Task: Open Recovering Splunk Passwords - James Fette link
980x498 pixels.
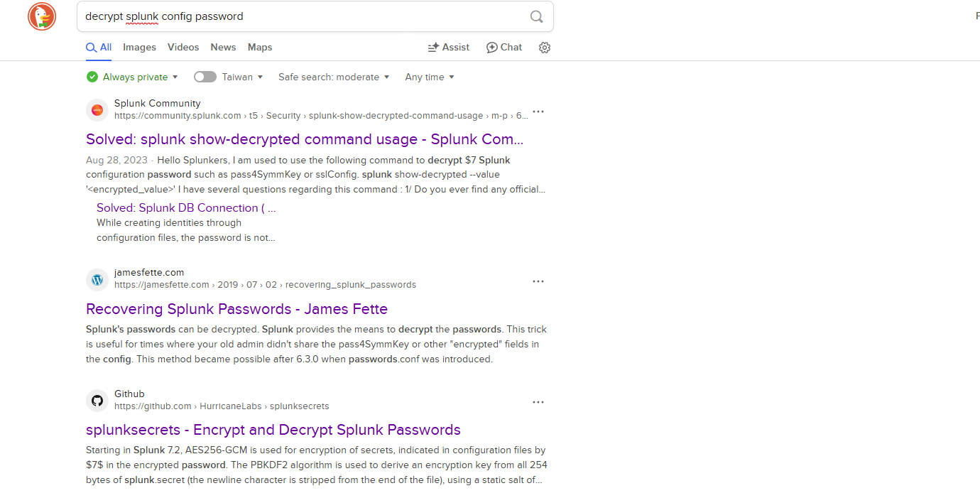Action: point(236,309)
